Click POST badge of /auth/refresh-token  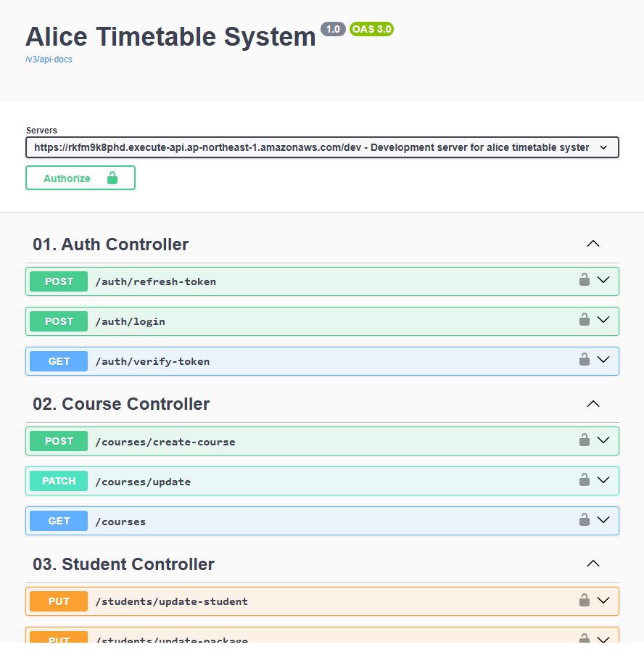pos(59,281)
